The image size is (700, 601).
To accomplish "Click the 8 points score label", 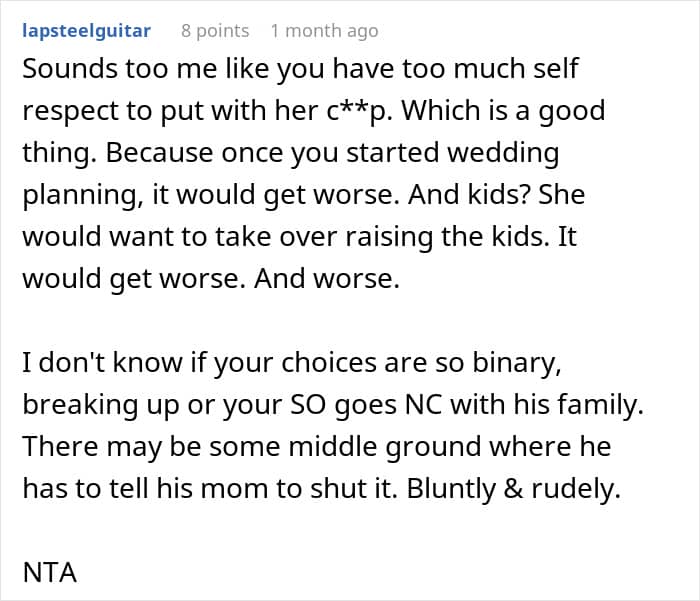I will (x=215, y=31).
